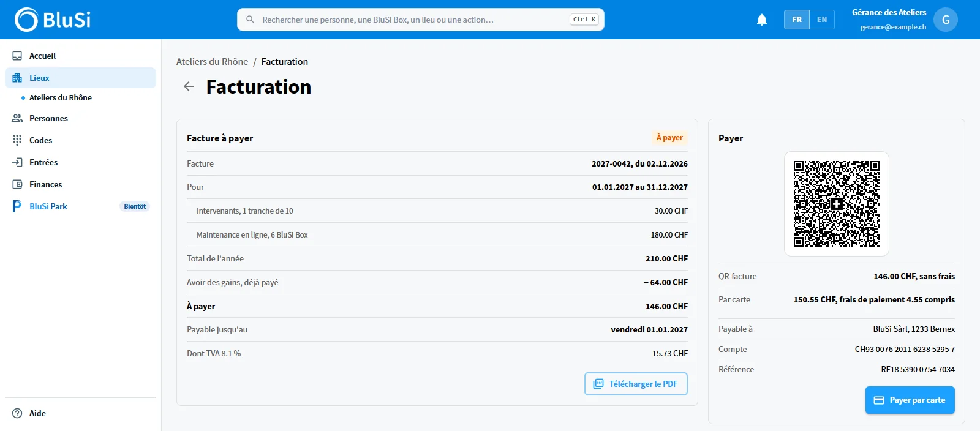Open Ateliers du Rhône breadcrumb link
Screen dimensions: 980x431
click(212, 61)
